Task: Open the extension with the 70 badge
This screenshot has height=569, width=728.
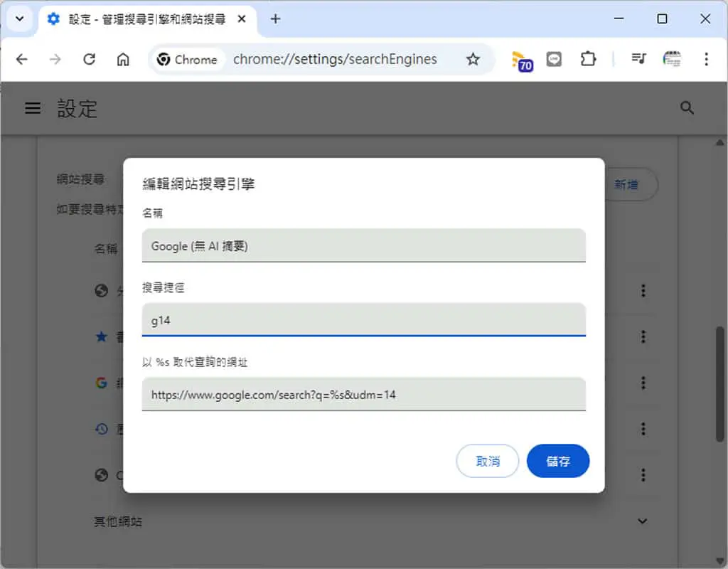Action: [x=521, y=61]
